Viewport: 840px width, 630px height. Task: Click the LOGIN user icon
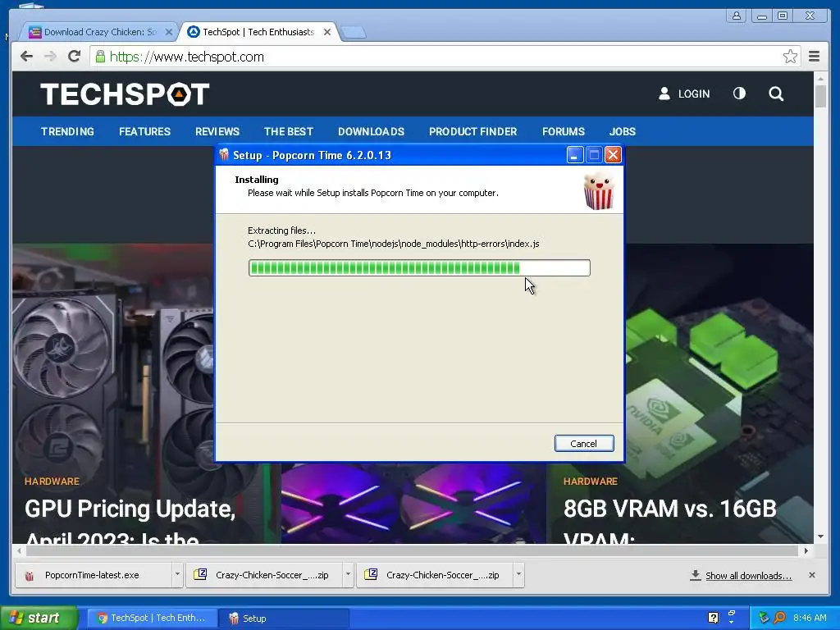[664, 94]
